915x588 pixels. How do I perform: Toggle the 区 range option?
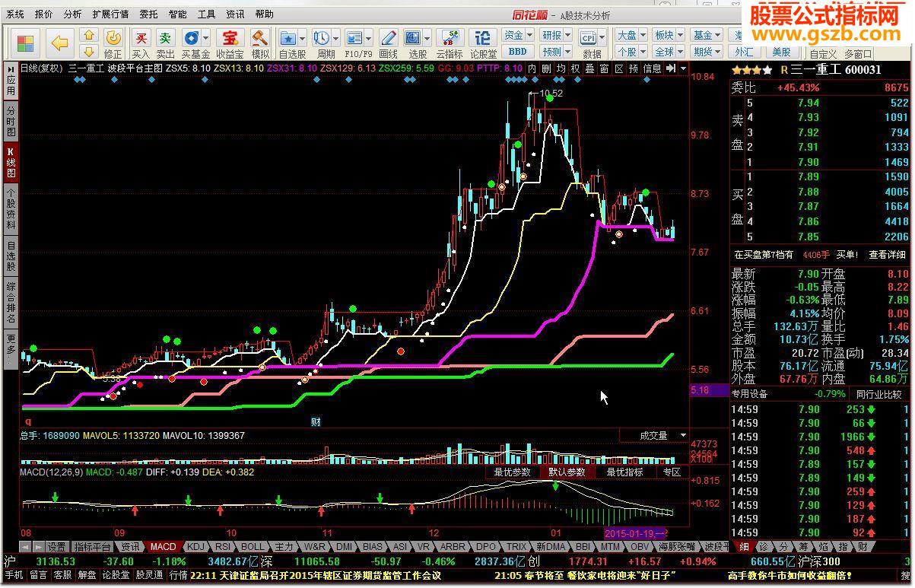pos(618,68)
